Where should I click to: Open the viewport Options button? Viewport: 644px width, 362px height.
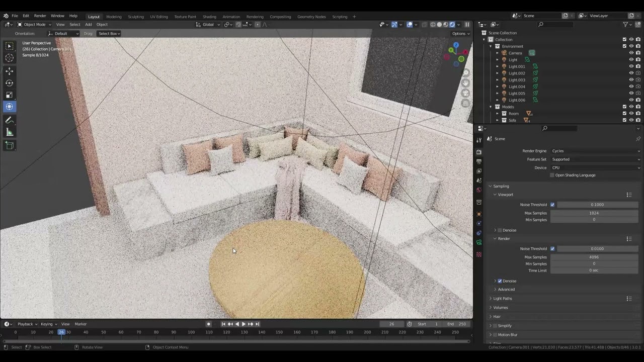coord(460,34)
